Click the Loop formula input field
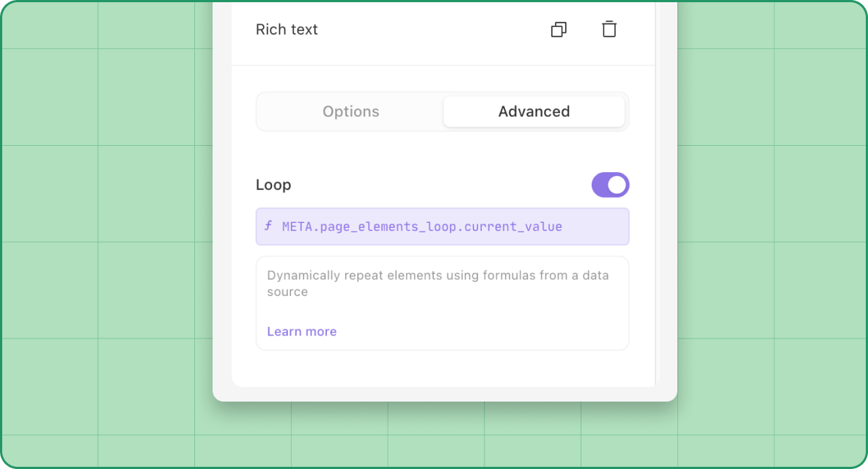 (x=594, y=226)
